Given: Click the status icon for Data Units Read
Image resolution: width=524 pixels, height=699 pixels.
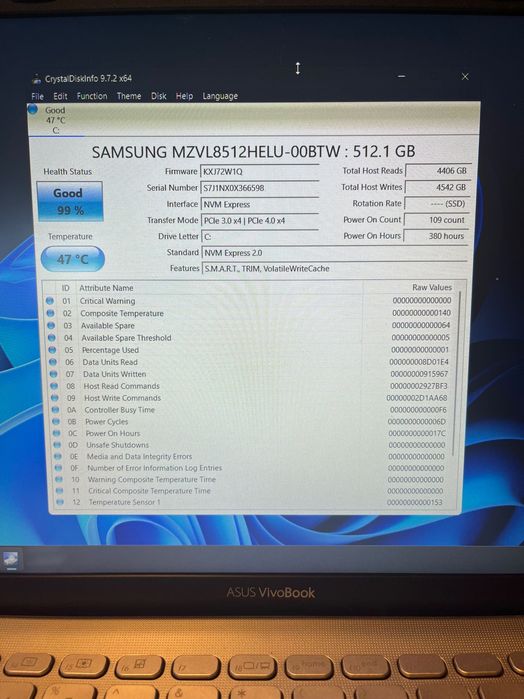Looking at the screenshot, I should (53, 362).
